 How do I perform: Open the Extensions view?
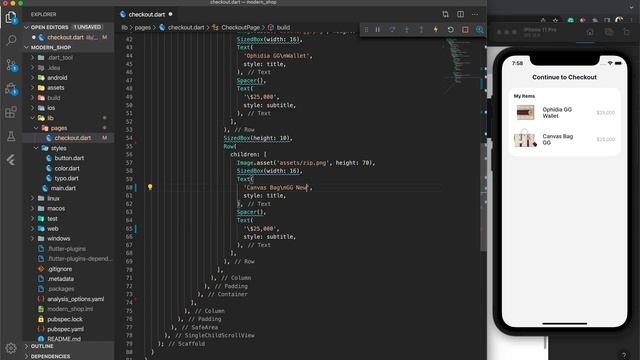point(11,112)
